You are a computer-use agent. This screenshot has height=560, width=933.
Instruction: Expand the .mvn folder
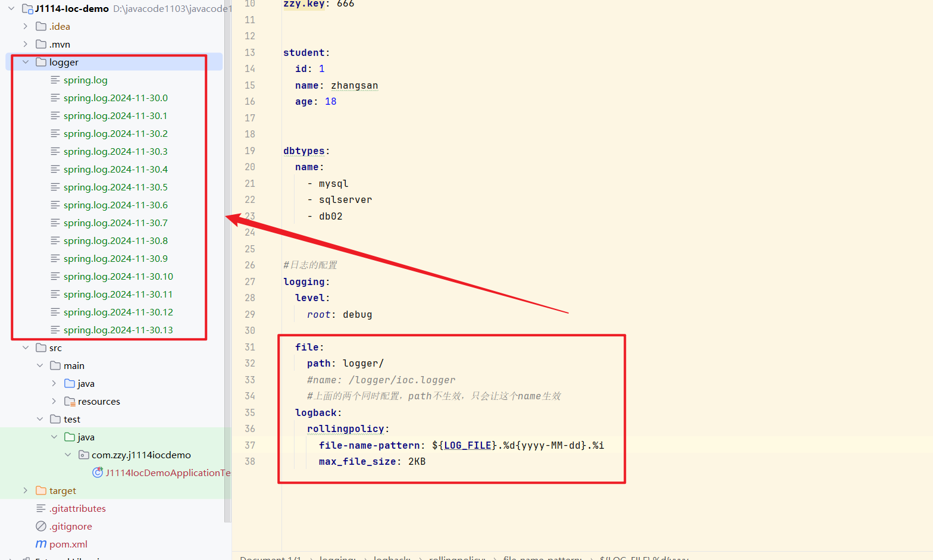(x=25, y=44)
